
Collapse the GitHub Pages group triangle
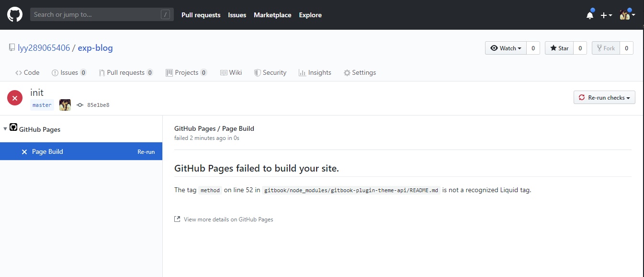(5, 129)
